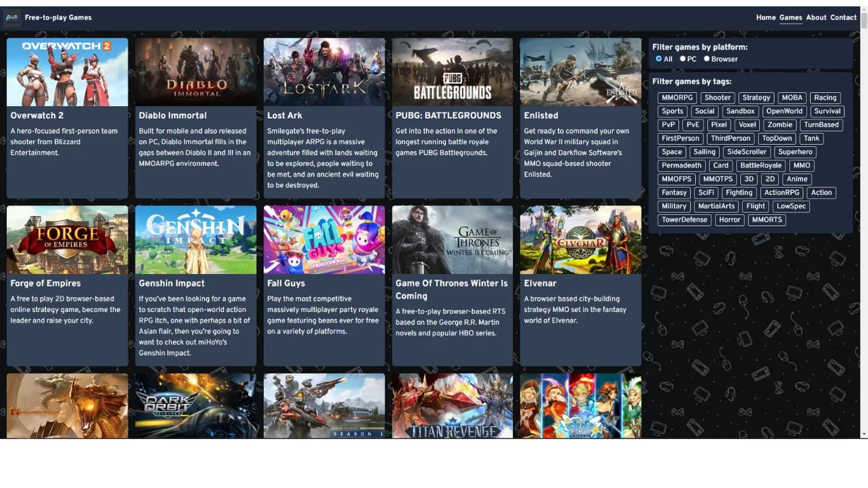Go to the Home menu item
The width and height of the screenshot is (868, 488).
pos(766,18)
